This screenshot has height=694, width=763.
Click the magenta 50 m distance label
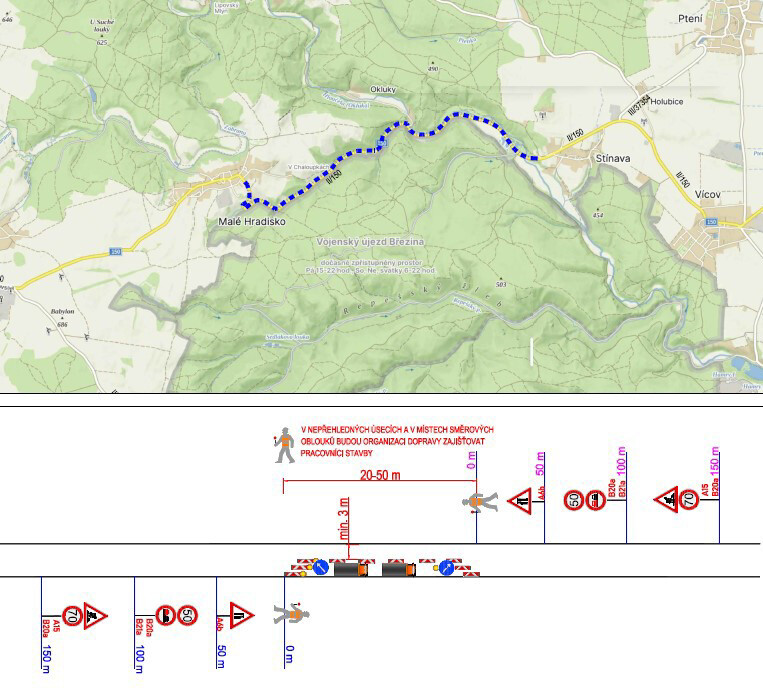[540, 464]
